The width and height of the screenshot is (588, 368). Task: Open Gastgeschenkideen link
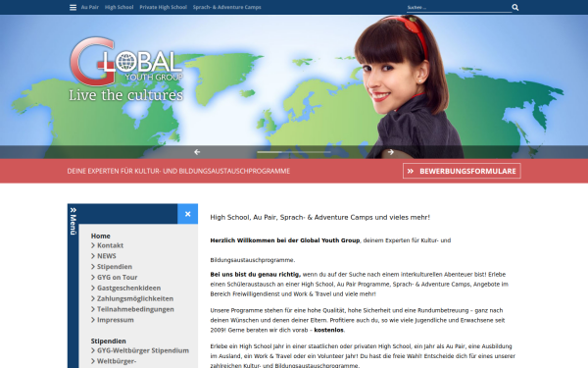(x=128, y=288)
